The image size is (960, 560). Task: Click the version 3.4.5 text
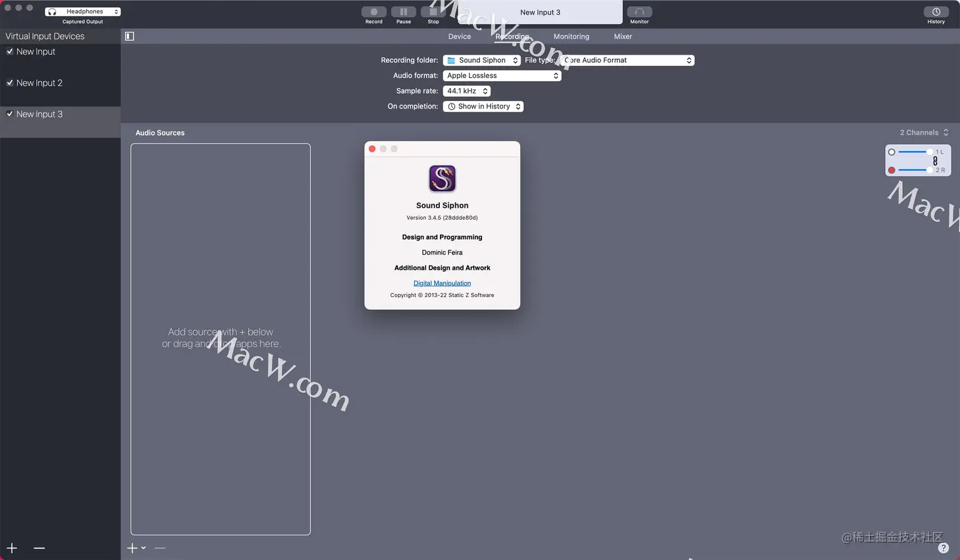tap(442, 218)
